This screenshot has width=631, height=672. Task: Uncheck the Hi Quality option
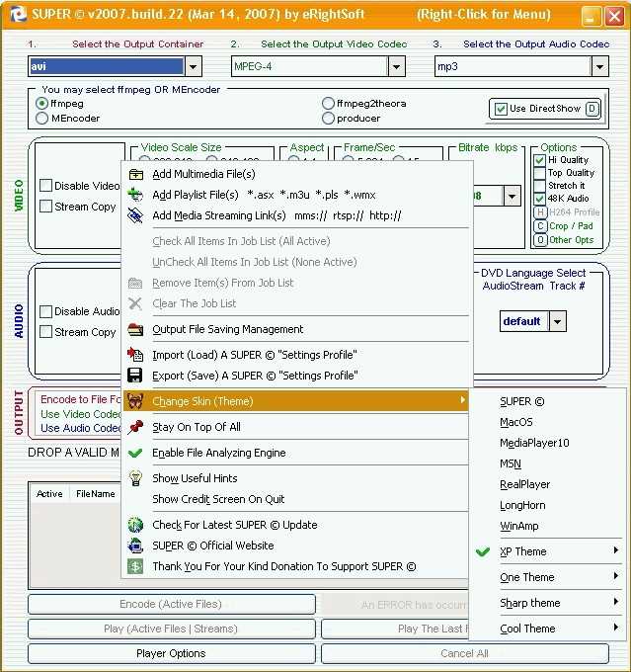point(539,160)
